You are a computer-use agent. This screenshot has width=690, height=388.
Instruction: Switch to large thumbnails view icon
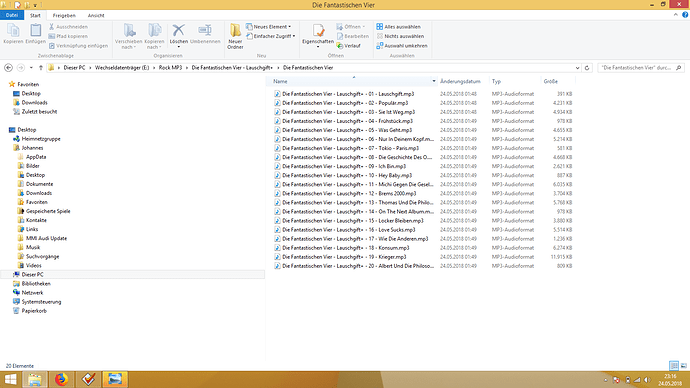[x=683, y=366]
